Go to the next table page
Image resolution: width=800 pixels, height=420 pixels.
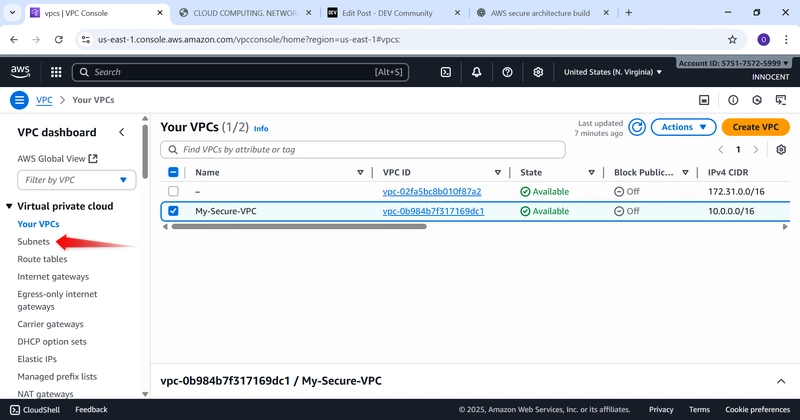[x=756, y=150]
